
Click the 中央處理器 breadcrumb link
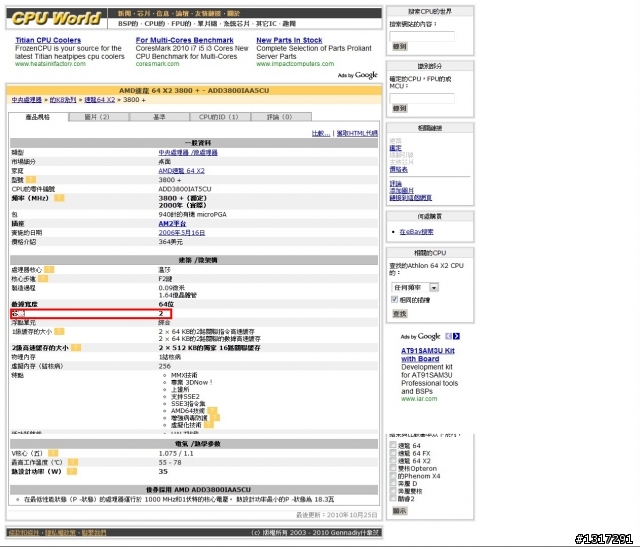(x=27, y=100)
